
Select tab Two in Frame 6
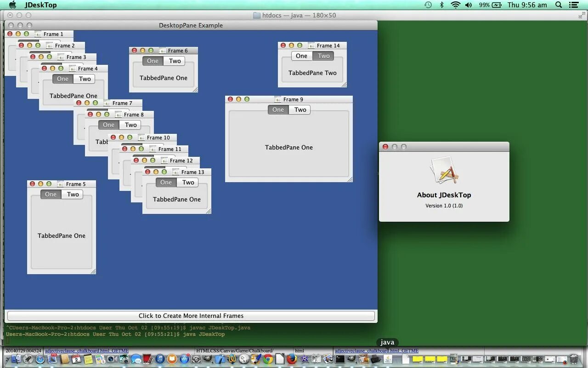(175, 61)
